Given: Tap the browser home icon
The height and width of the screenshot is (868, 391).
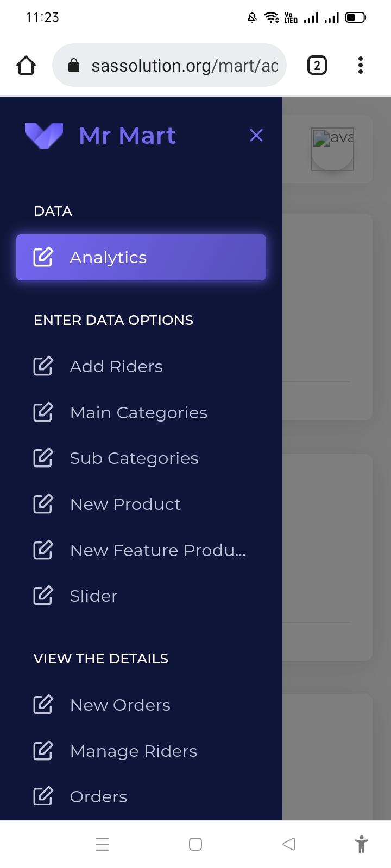Looking at the screenshot, I should click(26, 66).
